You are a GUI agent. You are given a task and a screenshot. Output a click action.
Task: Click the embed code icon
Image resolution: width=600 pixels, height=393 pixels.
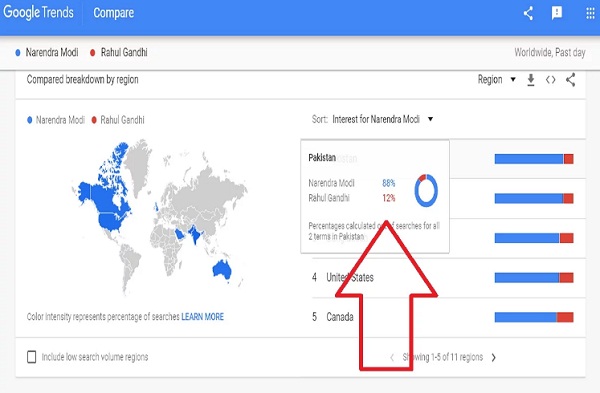coord(551,80)
